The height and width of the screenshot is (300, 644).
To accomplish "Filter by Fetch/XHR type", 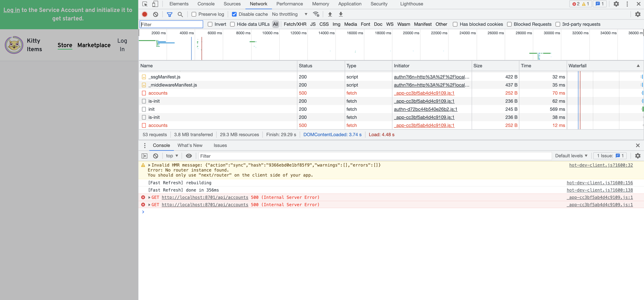I will [x=295, y=24].
